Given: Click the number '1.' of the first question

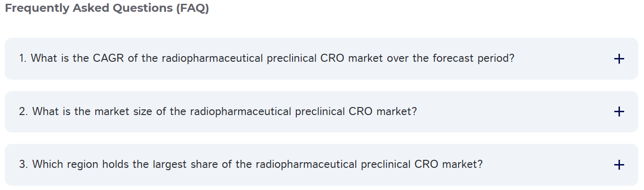Looking at the screenshot, I should (x=23, y=59).
